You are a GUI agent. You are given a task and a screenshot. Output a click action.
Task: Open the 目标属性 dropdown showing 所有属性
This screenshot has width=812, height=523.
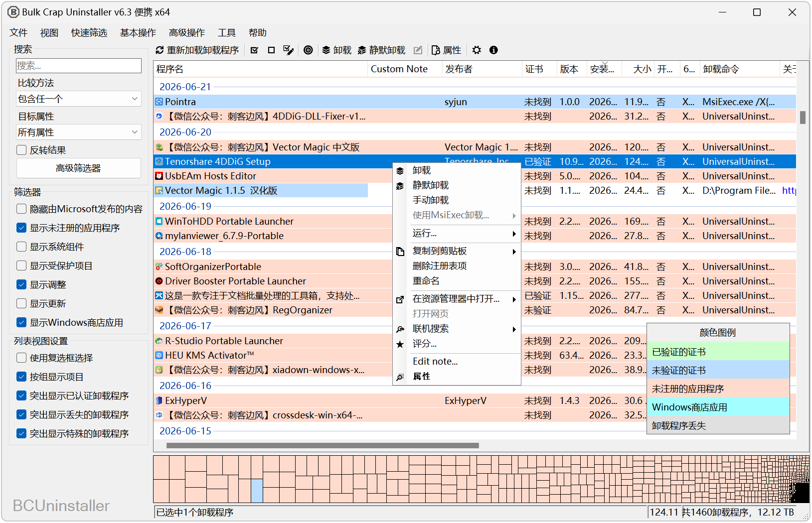point(79,132)
